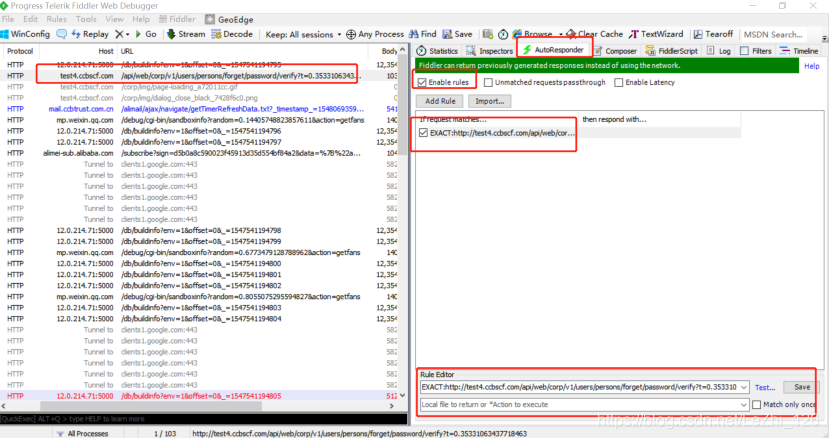
Task: Open the Edit menu
Action: click(31, 19)
